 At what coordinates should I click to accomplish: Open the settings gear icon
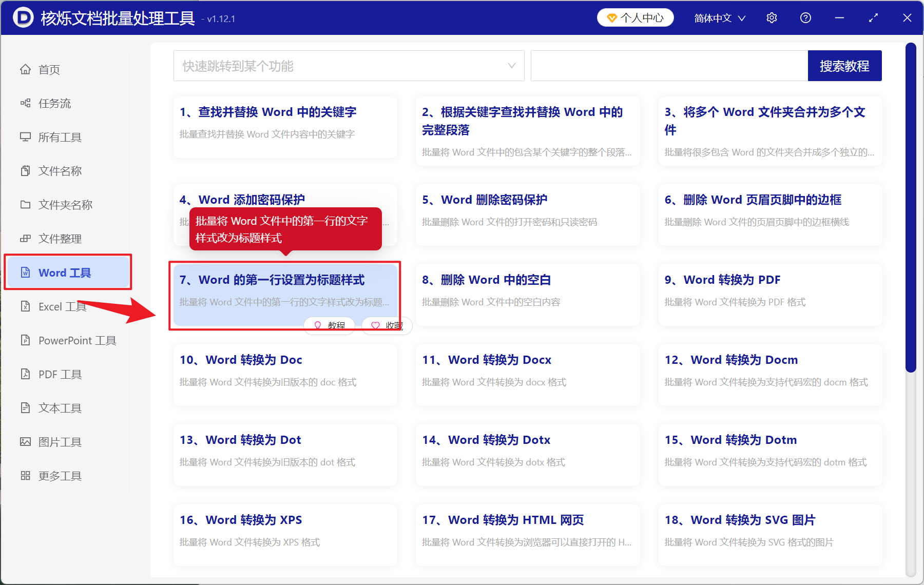(x=772, y=17)
